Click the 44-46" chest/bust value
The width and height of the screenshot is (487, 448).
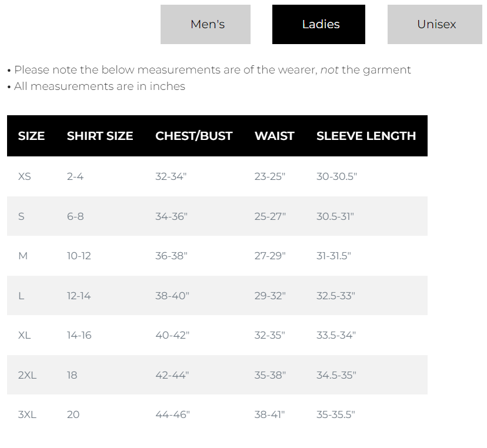(172, 414)
